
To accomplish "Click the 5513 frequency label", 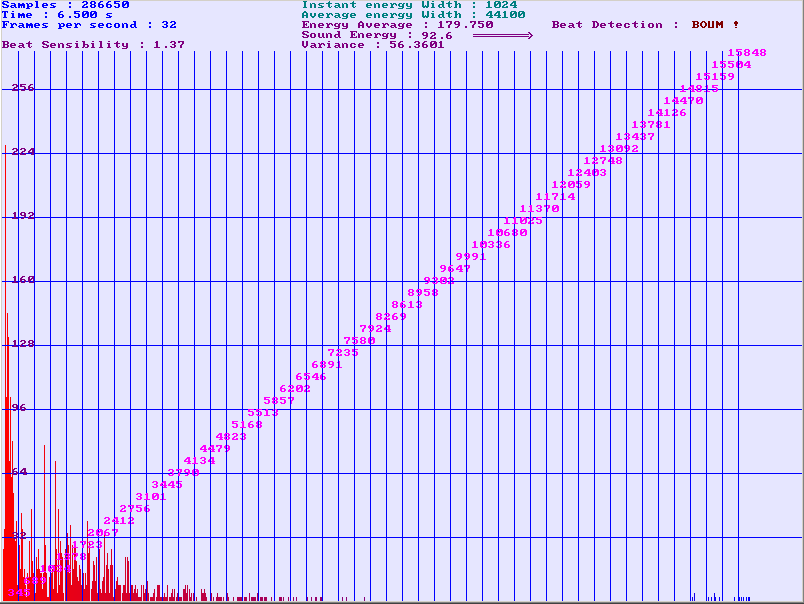I will click(263, 413).
